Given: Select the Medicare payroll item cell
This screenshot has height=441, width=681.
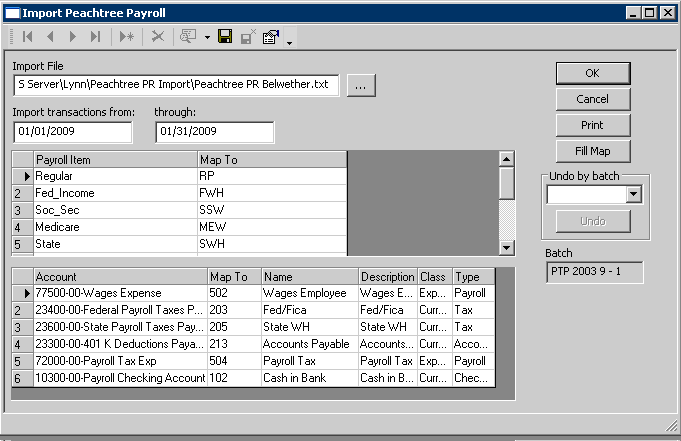Looking at the screenshot, I should tap(116, 227).
